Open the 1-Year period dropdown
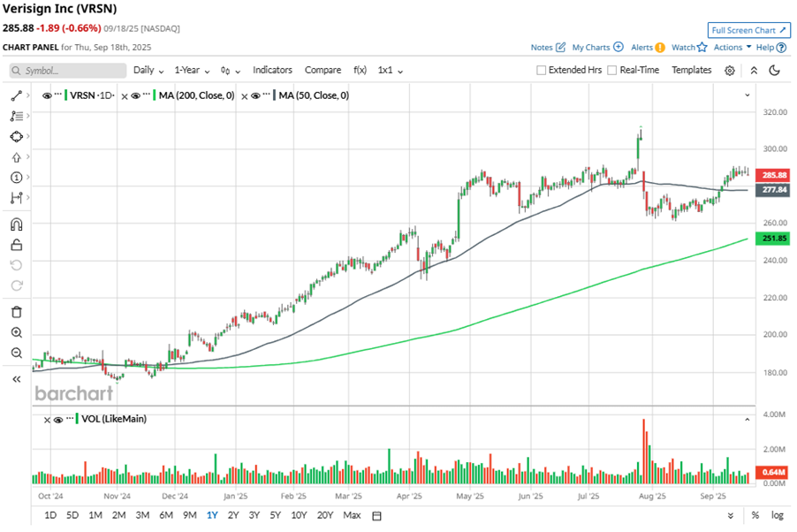 [x=192, y=70]
